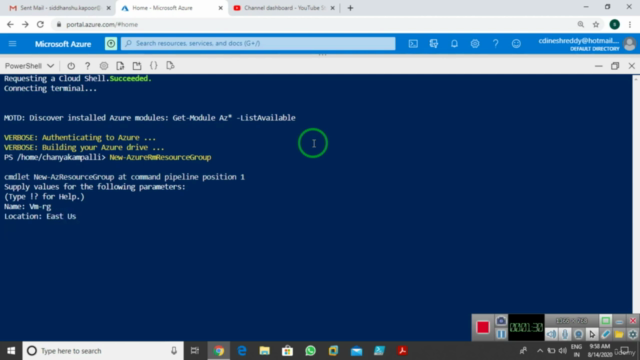640x360 pixels.
Task: Open Azure help question mark in header
Action: click(496, 44)
